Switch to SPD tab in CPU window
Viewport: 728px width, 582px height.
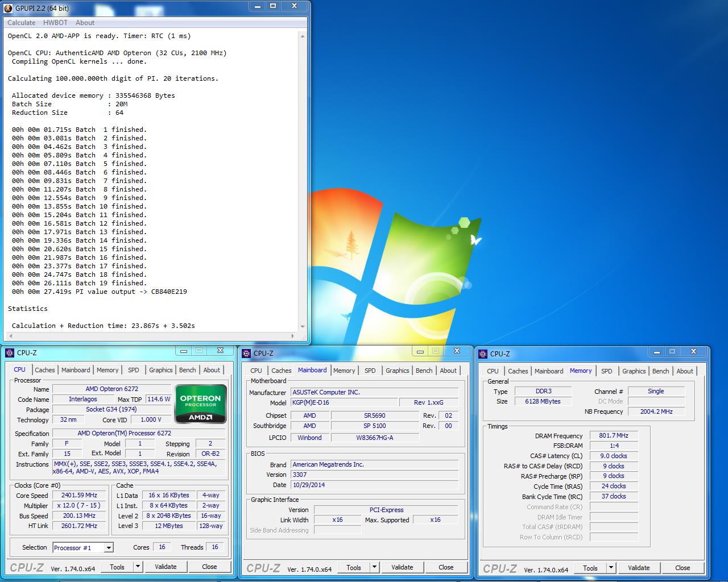pyautogui.click(x=134, y=370)
